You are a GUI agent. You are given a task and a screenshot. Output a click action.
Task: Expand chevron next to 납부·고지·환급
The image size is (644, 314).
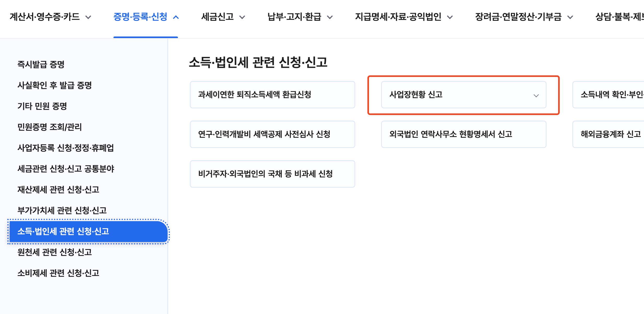tap(330, 17)
